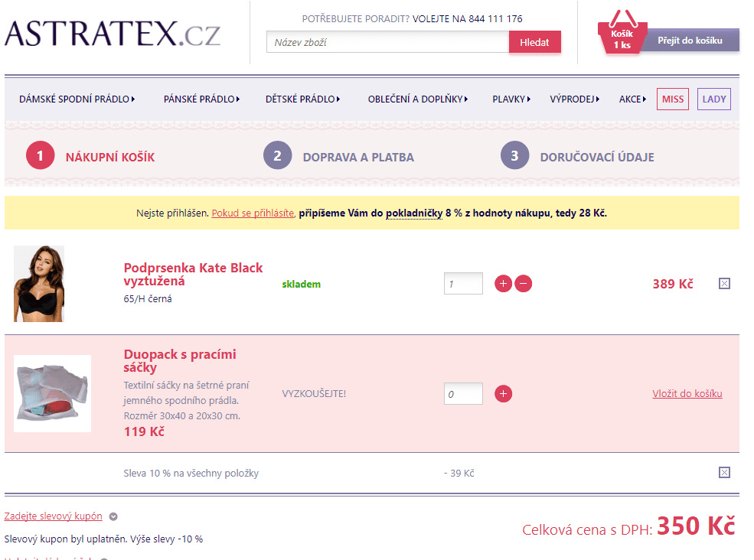Open Výprodej menu

point(575,99)
